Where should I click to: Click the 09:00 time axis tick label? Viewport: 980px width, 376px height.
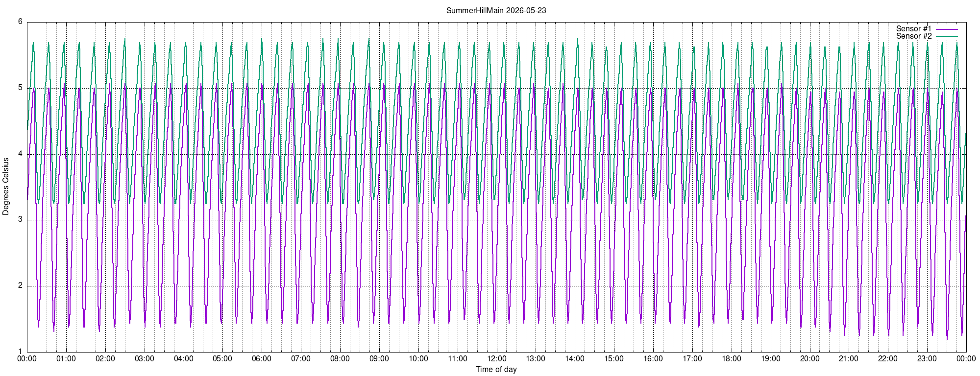tap(379, 359)
